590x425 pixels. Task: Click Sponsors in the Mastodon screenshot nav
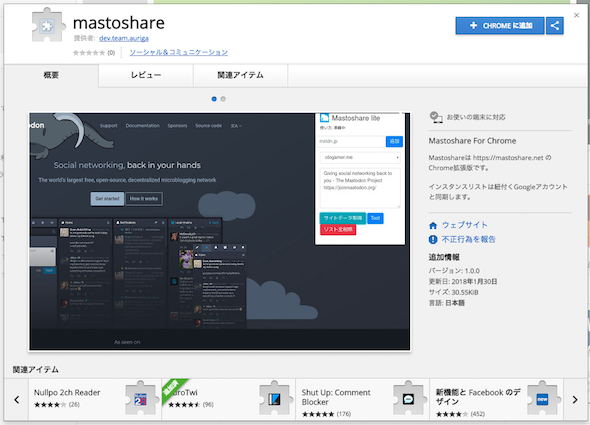pos(177,126)
